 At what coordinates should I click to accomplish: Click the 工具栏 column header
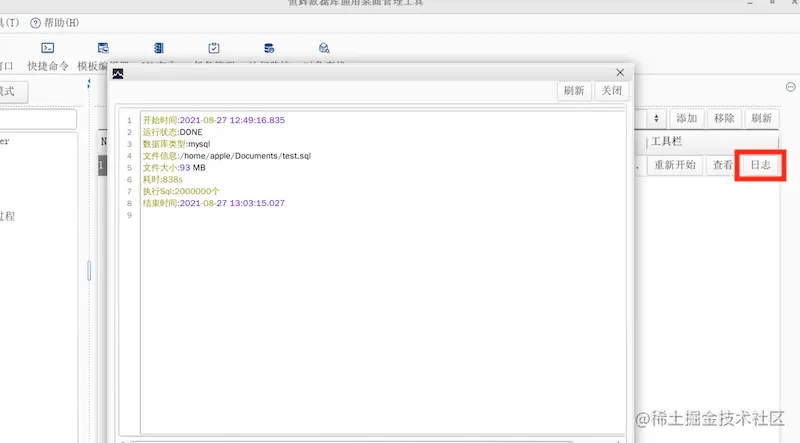pyautogui.click(x=712, y=141)
